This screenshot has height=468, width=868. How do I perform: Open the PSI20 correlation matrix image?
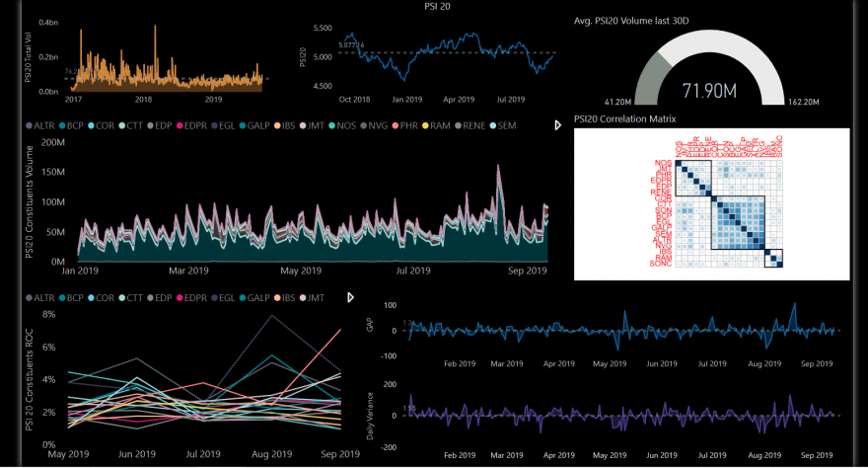[x=712, y=204]
